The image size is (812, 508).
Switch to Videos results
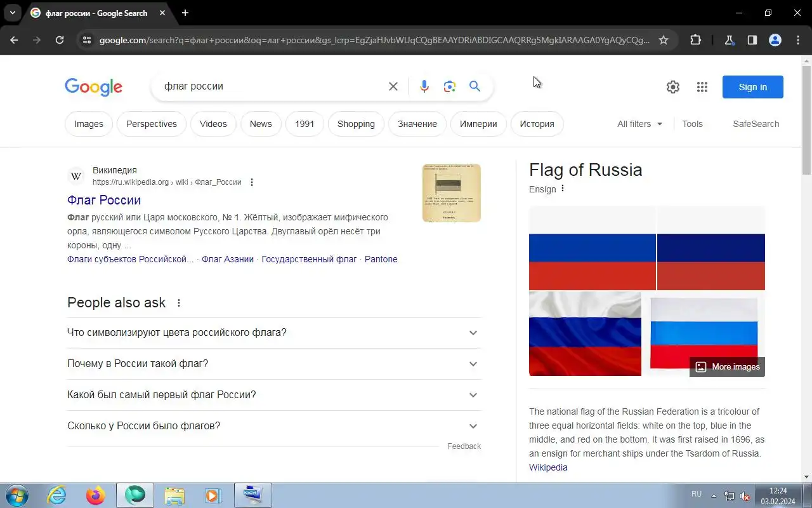tap(213, 124)
